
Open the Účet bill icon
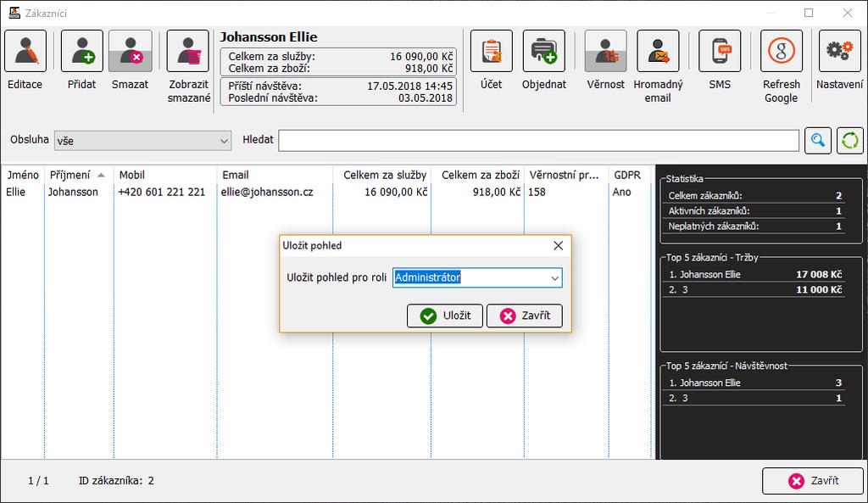[x=492, y=51]
